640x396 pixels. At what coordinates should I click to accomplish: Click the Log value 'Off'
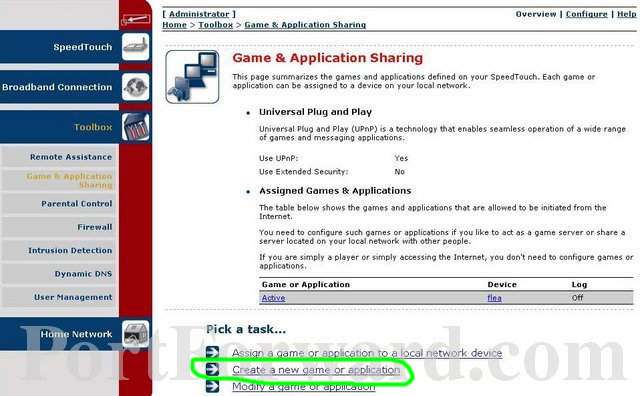(577, 298)
